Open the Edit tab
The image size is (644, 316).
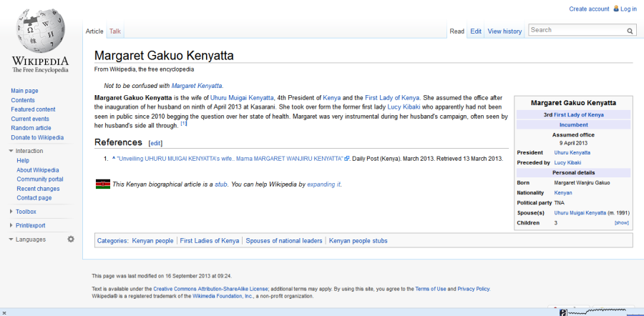[476, 31]
